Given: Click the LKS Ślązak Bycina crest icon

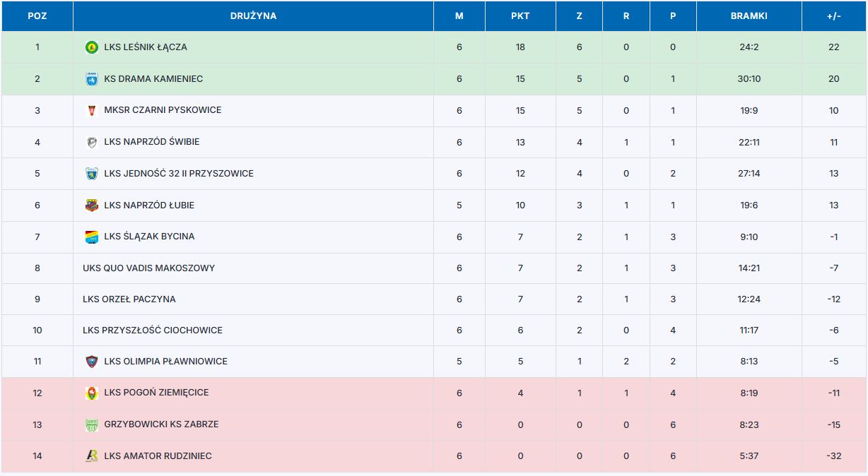Looking at the screenshot, I should click(91, 237).
